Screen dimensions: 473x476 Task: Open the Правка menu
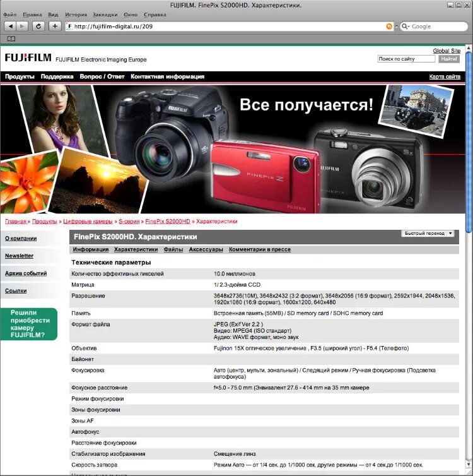[32, 15]
